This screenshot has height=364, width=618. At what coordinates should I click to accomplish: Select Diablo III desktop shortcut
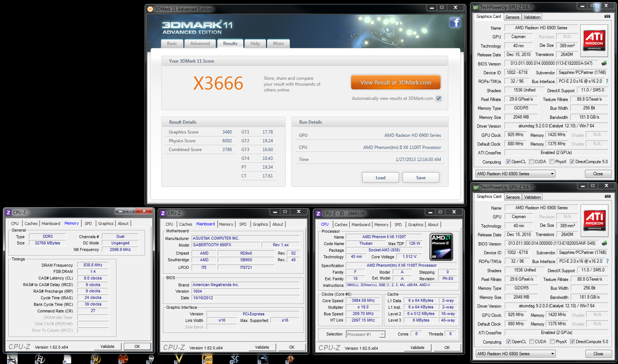coord(290,359)
